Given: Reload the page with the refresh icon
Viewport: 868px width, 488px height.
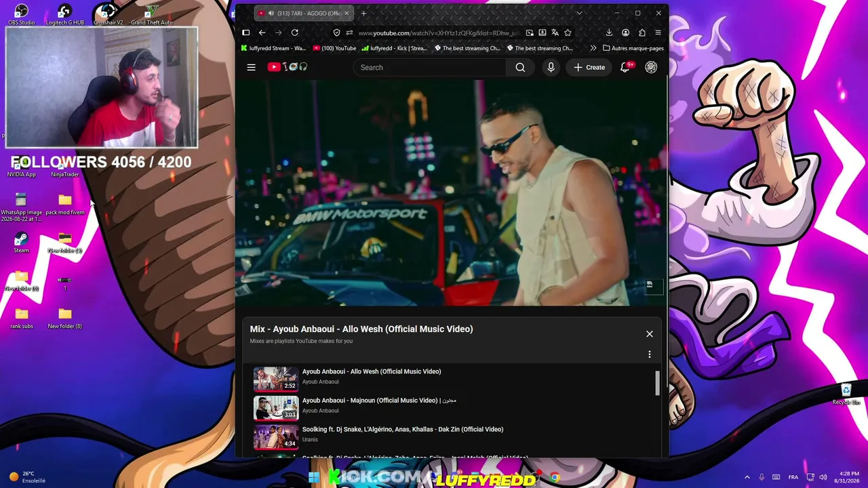Looking at the screenshot, I should point(295,33).
